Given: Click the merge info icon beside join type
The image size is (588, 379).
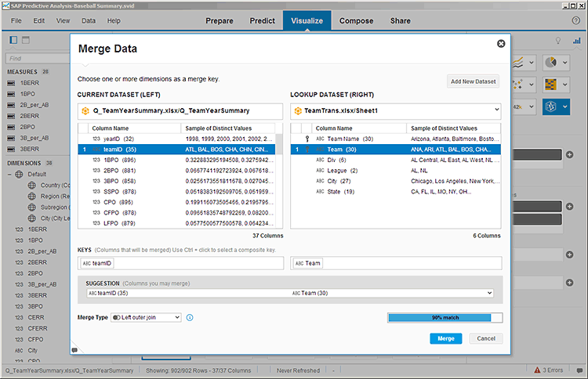Looking at the screenshot, I should [190, 318].
